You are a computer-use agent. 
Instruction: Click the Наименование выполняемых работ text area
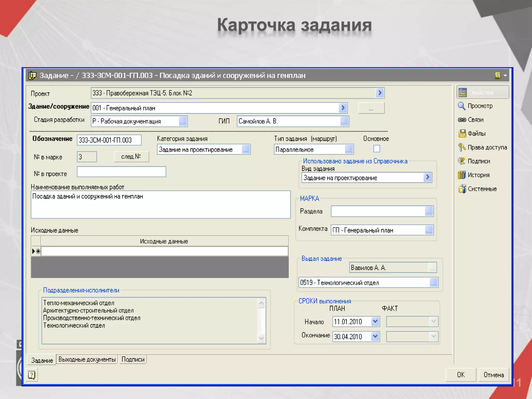click(x=161, y=204)
